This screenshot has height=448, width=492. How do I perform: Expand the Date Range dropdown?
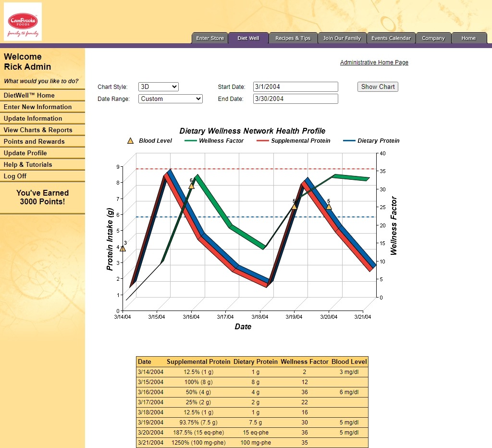point(170,99)
